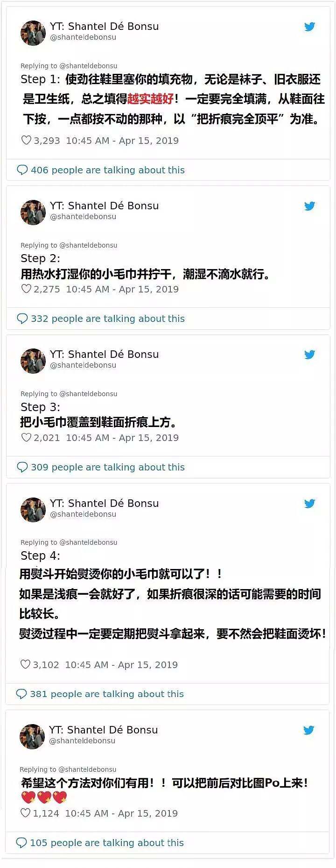The width and height of the screenshot is (336, 868).
Task: Click the Twitter bird icon on Step 3 tweet
Action: pos(310,355)
